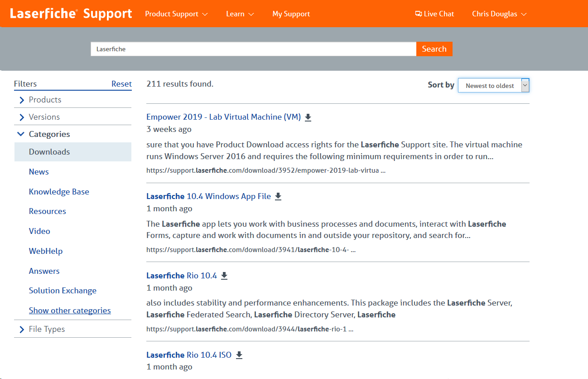
Task: Open Laserfiche 10.4 Windows App File result
Action: click(x=209, y=196)
